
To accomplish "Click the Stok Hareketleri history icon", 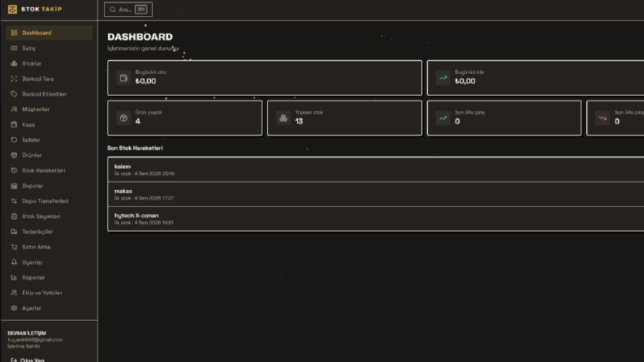I will click(14, 170).
